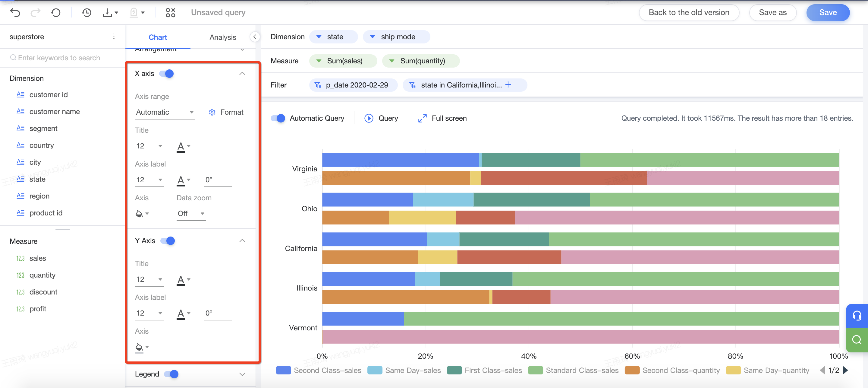Open the chart type grid icon

171,13
